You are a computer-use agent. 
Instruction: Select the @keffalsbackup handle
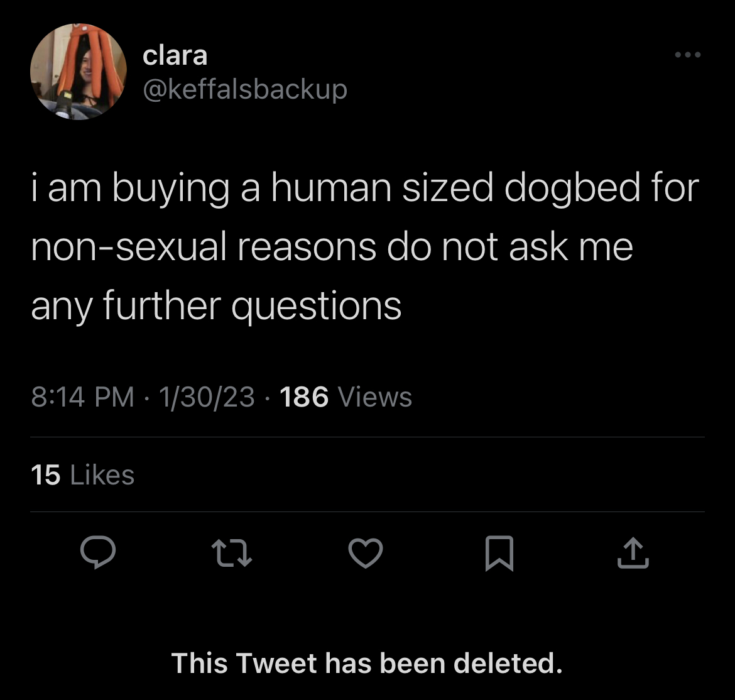click(245, 89)
